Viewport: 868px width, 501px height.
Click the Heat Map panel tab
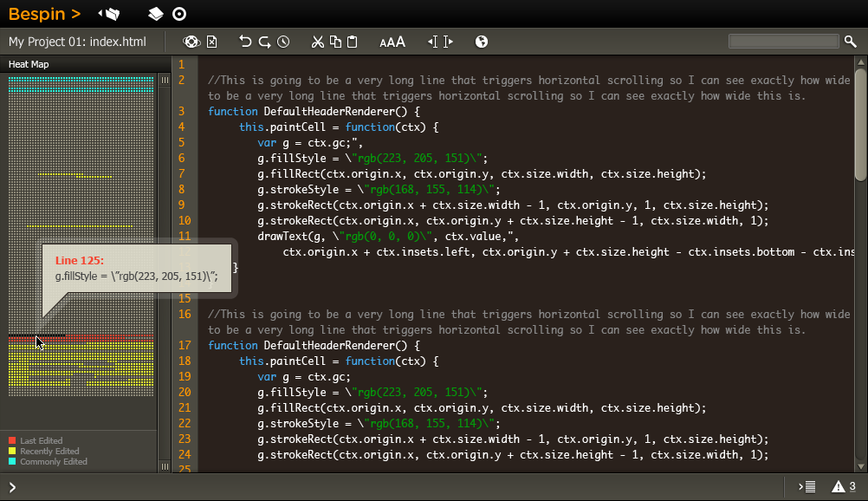click(29, 64)
